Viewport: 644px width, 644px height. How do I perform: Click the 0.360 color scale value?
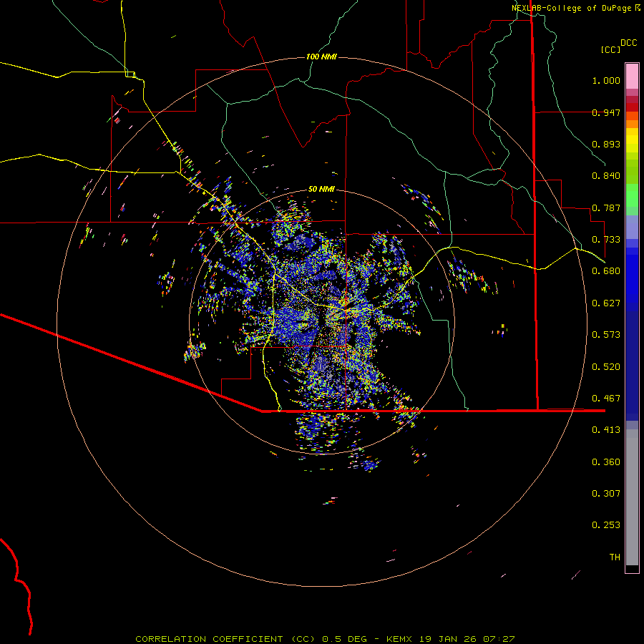[606, 462]
